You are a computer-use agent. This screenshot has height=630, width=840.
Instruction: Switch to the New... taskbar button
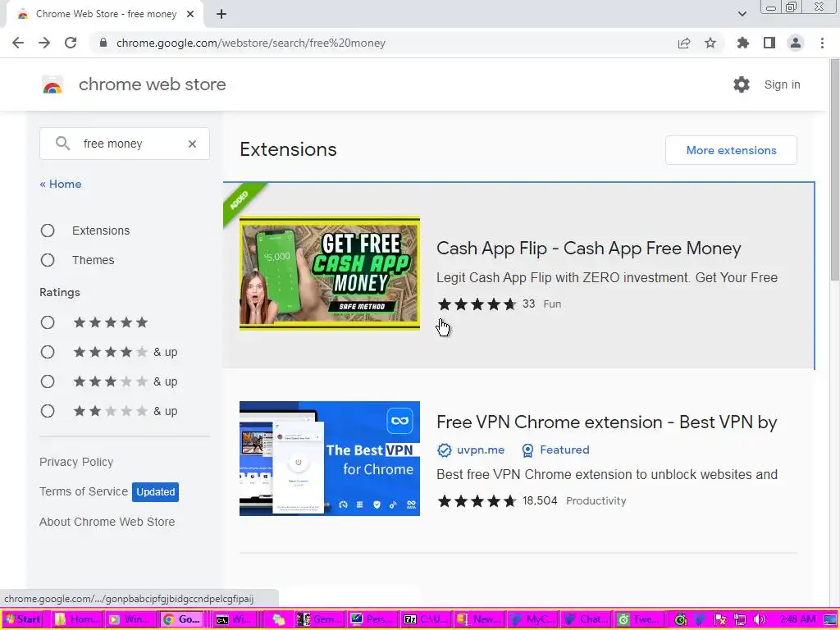[x=479, y=619]
